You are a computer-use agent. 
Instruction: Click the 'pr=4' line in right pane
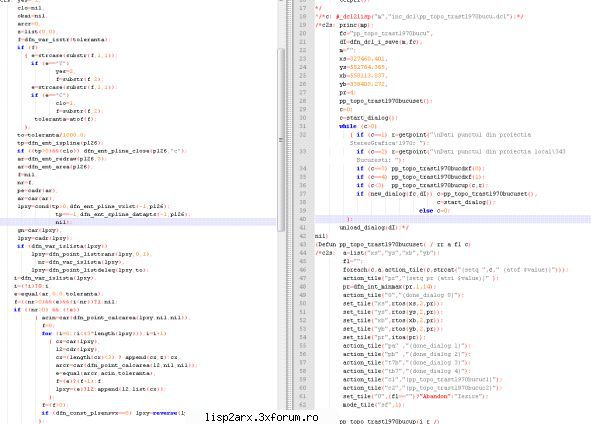(x=347, y=92)
